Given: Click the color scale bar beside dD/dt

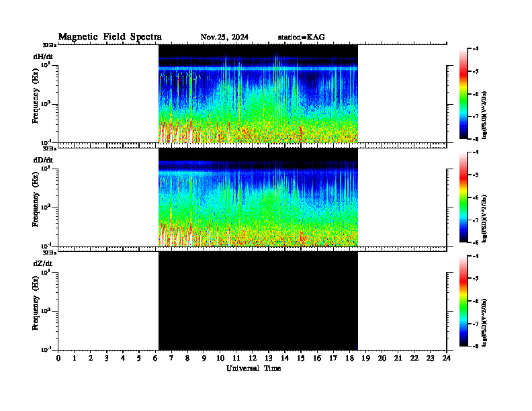Looking at the screenshot, I should click(x=463, y=197).
